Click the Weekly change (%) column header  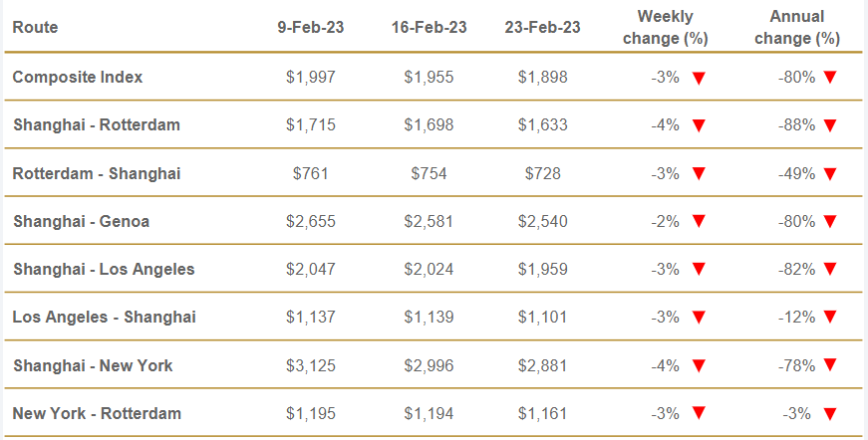click(x=666, y=27)
